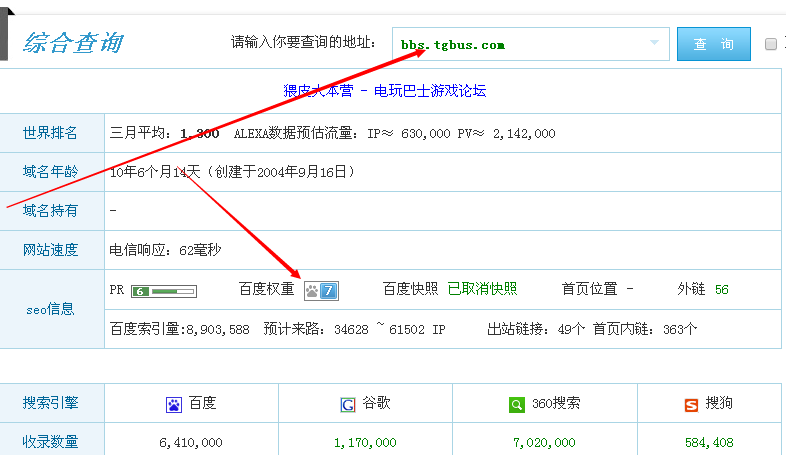The height and width of the screenshot is (455, 786).
Task: Click the 首页位置 label text
Action: click(x=589, y=289)
